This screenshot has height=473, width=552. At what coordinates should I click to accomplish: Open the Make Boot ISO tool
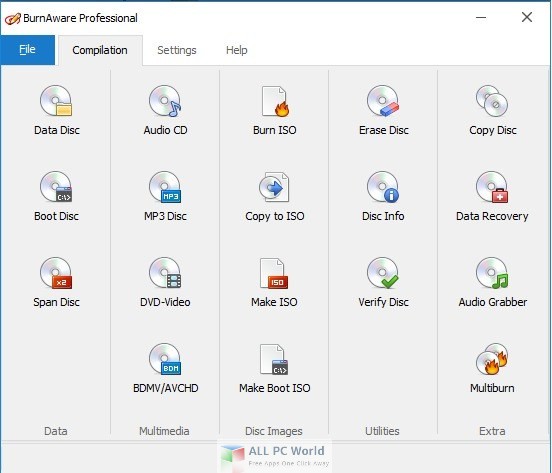point(275,368)
